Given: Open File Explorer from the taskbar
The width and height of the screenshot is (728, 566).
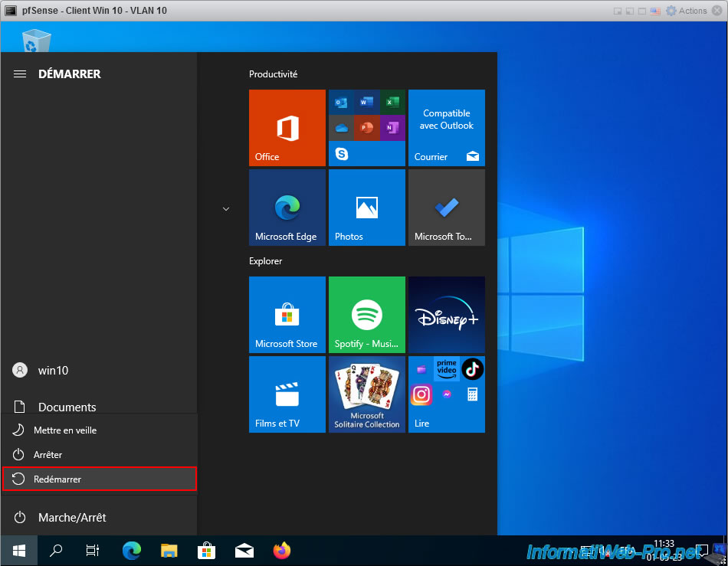Looking at the screenshot, I should [x=169, y=551].
